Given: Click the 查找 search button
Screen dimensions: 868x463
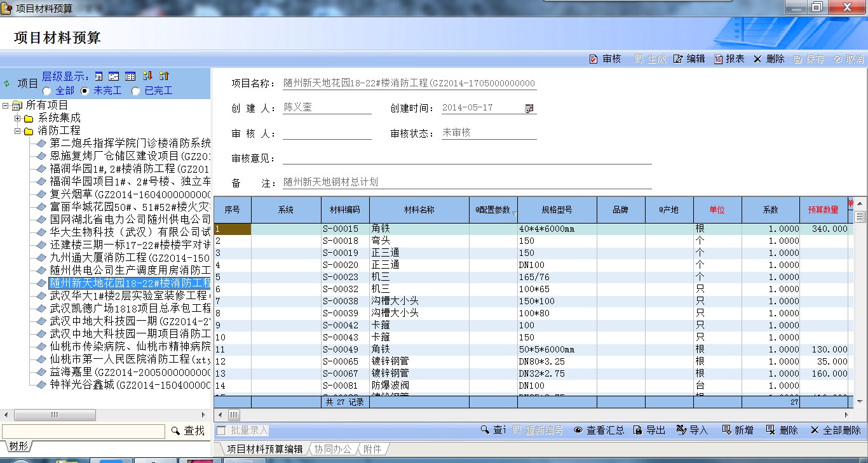Looking at the screenshot, I should (x=188, y=431).
